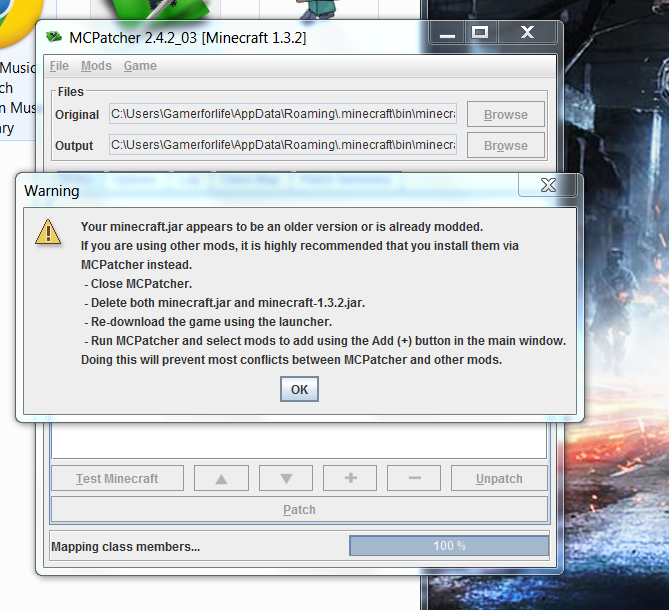Browse for the Output jar file
The image size is (669, 610).
point(506,145)
